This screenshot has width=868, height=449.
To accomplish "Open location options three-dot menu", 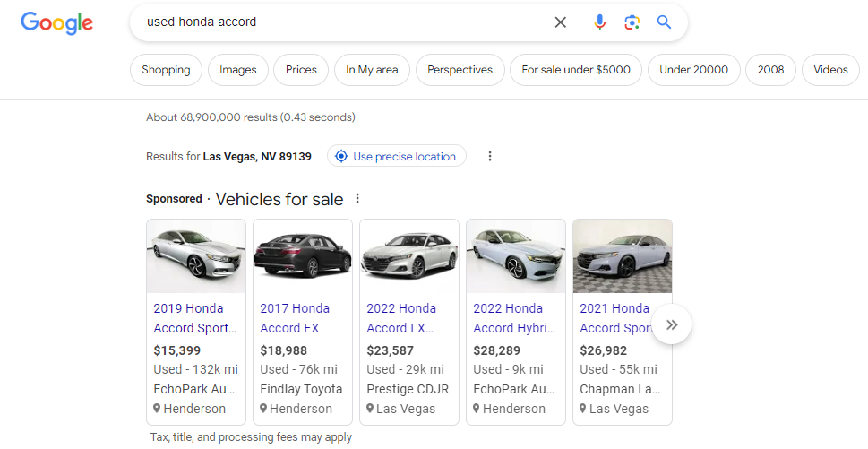I will tap(490, 157).
